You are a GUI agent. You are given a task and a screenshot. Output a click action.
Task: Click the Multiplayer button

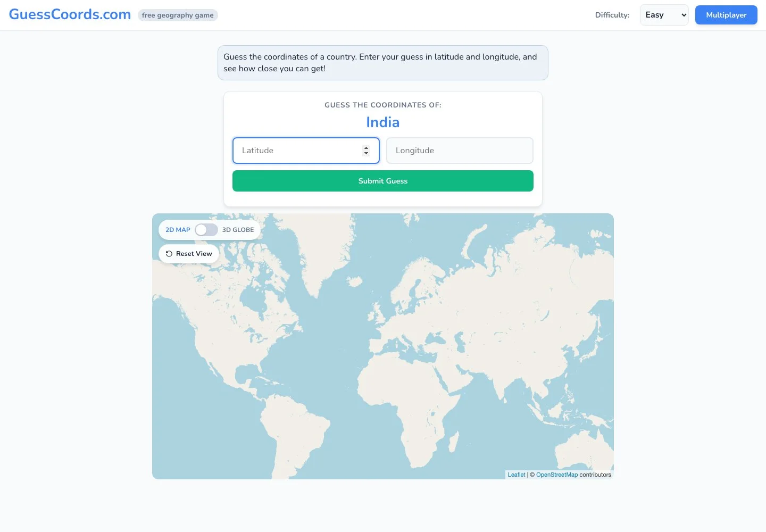[726, 15]
